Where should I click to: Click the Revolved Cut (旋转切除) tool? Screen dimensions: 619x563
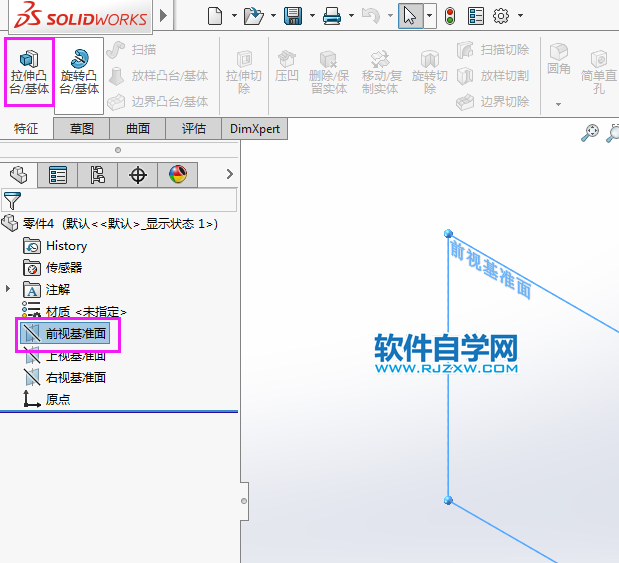430,73
